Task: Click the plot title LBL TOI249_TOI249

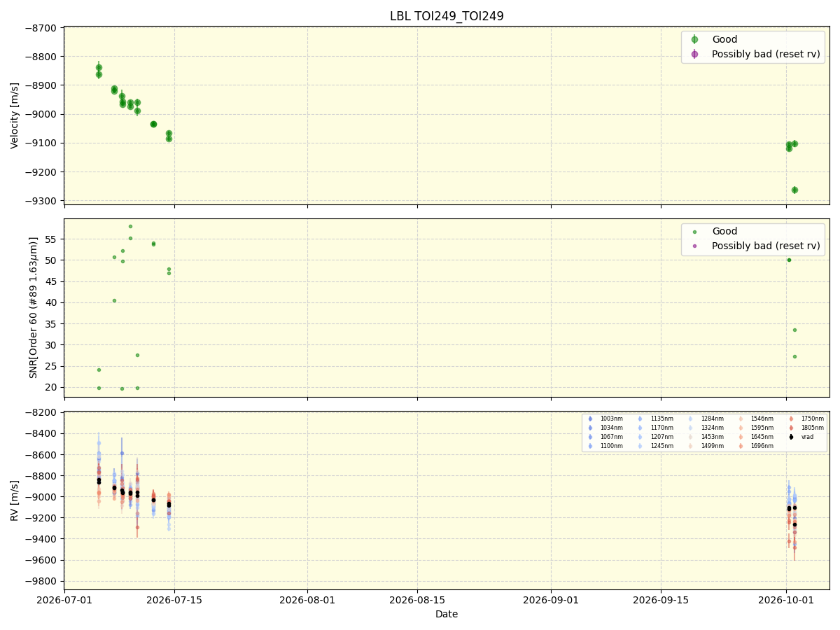Action: click(x=447, y=16)
